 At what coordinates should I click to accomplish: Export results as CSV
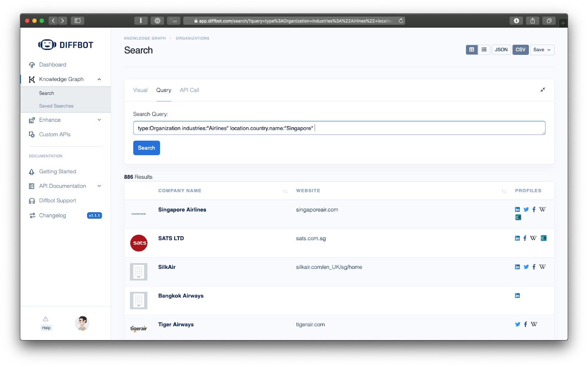(x=520, y=50)
